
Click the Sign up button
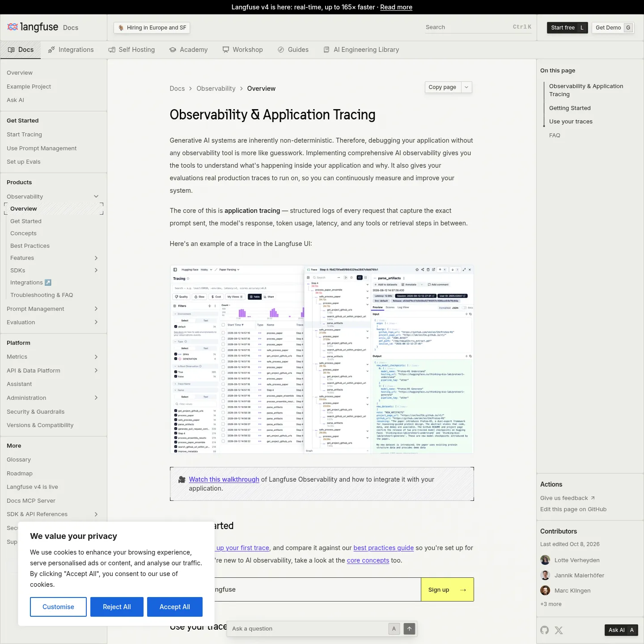(447, 590)
